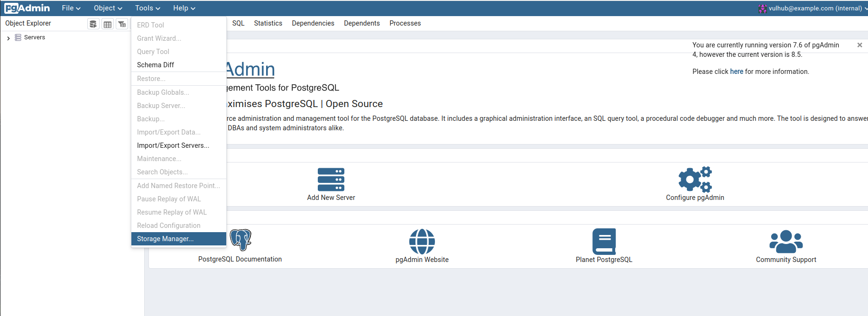
Task: Select Resume Replay of WAL
Action: tap(179, 212)
